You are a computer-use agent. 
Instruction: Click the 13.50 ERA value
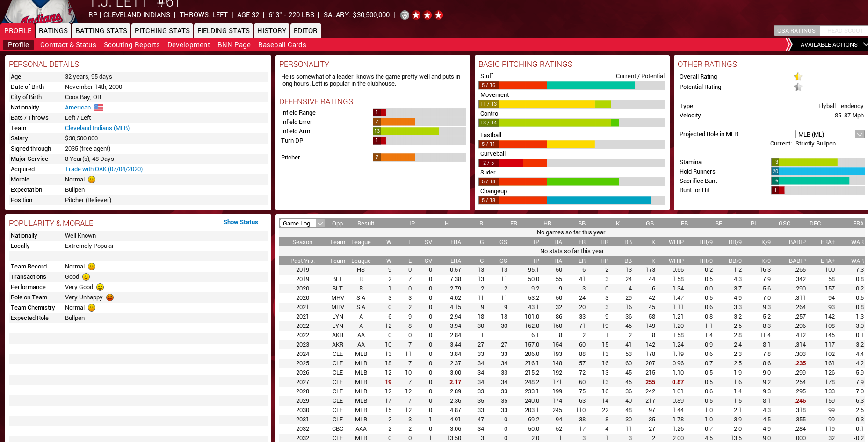click(x=454, y=438)
